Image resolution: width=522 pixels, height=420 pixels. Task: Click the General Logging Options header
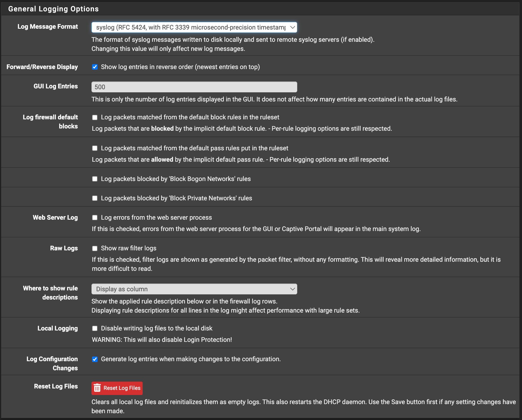53,9
